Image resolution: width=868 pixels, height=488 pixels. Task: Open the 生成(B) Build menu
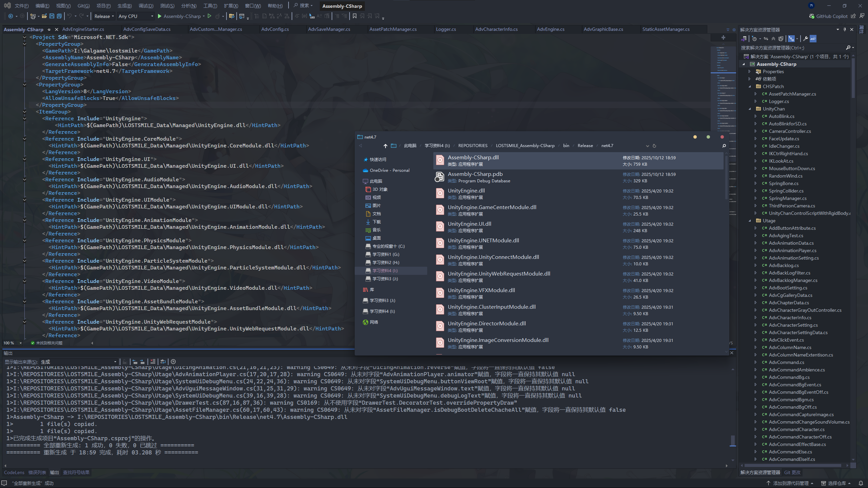(124, 6)
